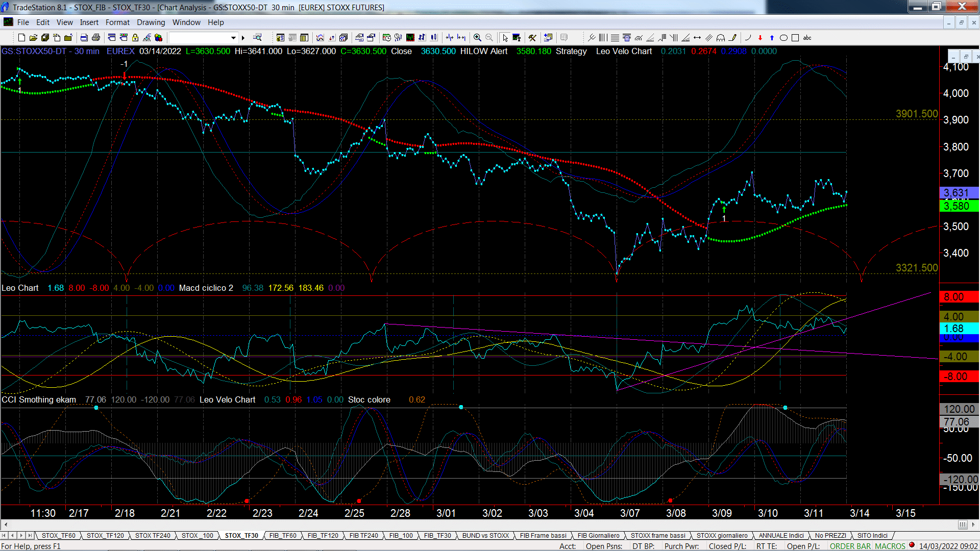Create a new document with the New icon
This screenshot has height=551, width=980.
(x=21, y=38)
